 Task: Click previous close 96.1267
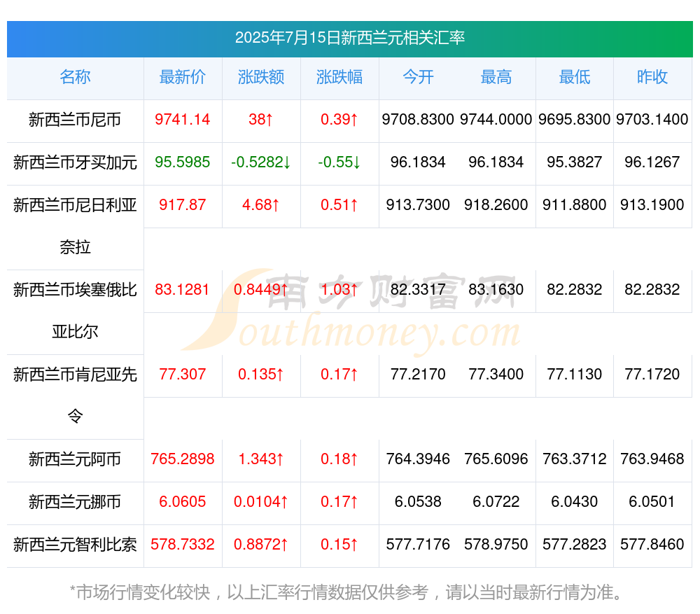click(x=652, y=162)
